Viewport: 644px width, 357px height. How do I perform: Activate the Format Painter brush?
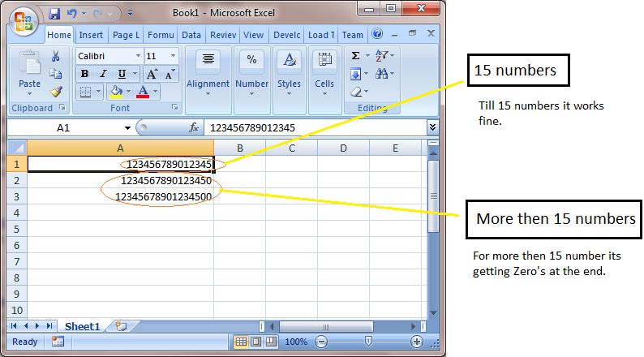pyautogui.click(x=56, y=91)
